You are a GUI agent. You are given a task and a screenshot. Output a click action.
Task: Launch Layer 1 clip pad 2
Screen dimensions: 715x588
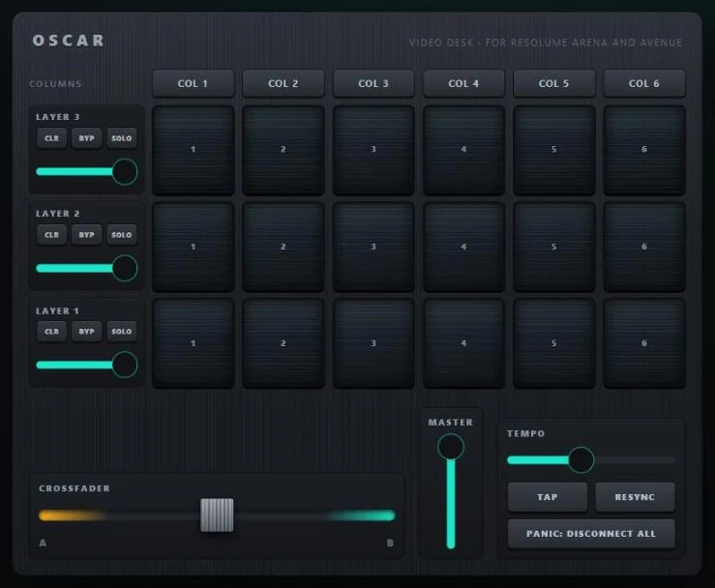pyautogui.click(x=283, y=343)
